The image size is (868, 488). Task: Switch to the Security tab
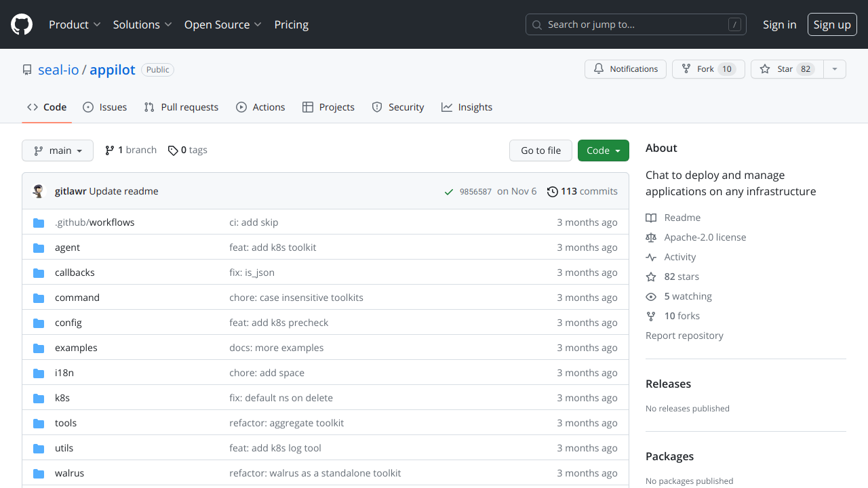click(x=398, y=107)
